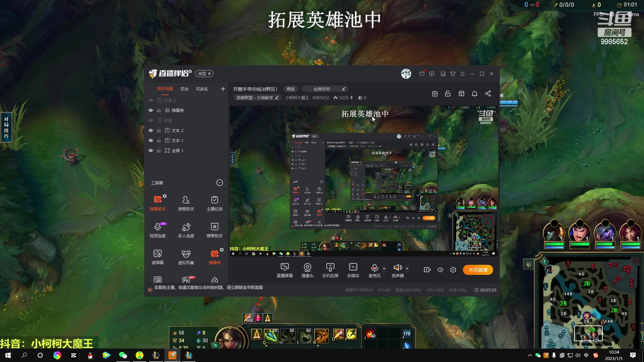Screen dimensions: 644x362
Task: Expand microphone options arrow
Action: click(x=384, y=268)
